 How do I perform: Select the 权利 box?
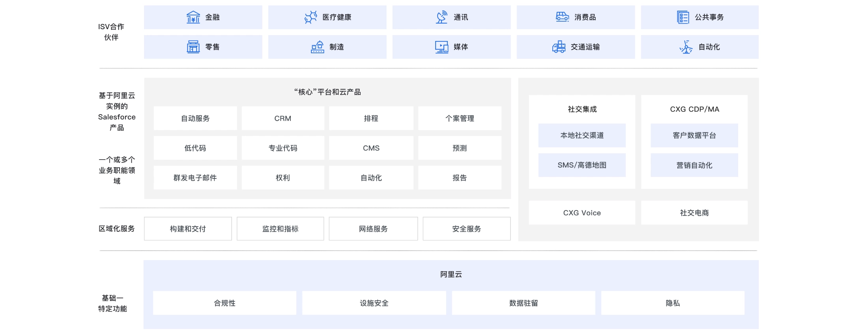(x=283, y=178)
